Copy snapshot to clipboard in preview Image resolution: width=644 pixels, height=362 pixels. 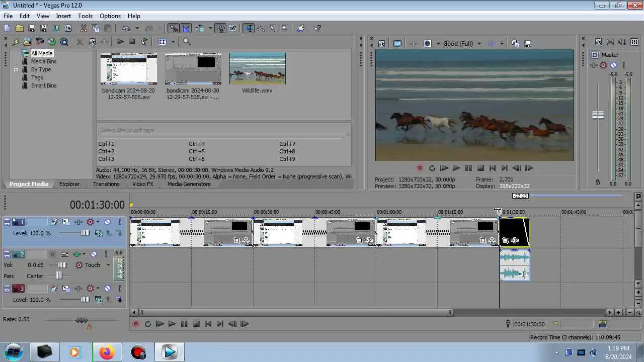pyautogui.click(x=515, y=44)
